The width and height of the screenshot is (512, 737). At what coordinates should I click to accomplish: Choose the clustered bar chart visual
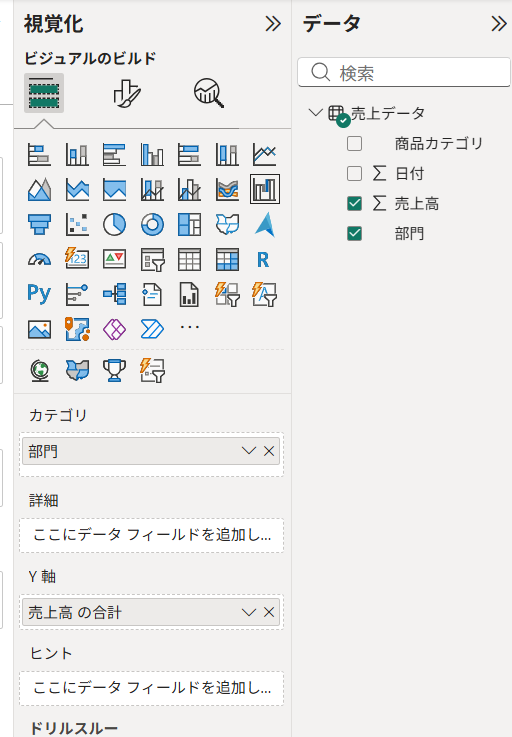click(115, 154)
